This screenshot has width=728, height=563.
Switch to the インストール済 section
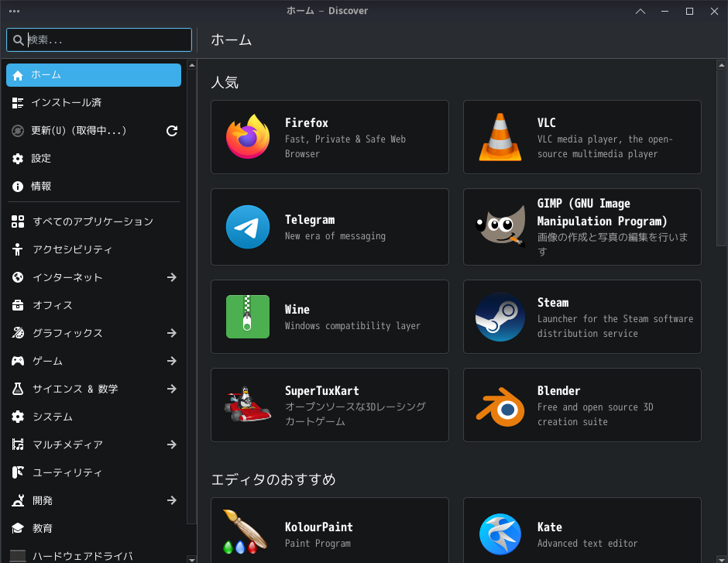point(93,102)
